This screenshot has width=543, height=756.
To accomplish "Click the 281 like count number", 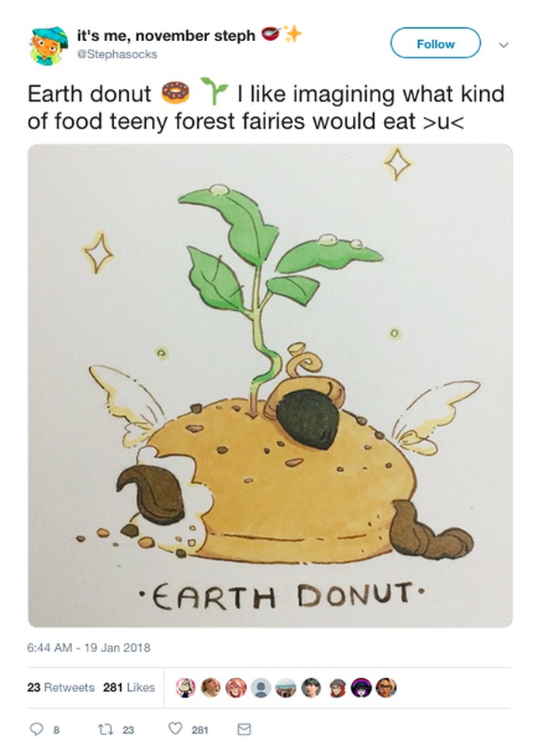I will 200,730.
